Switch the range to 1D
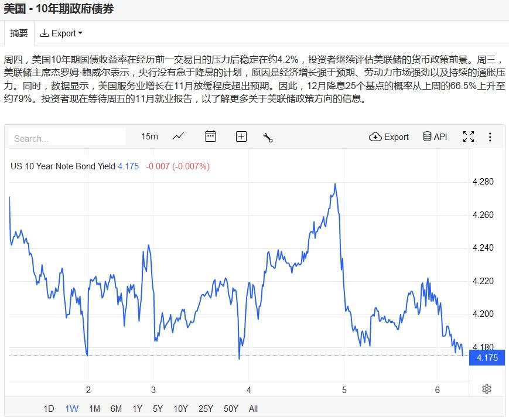Viewport: 509px width, 420px height. pyautogui.click(x=49, y=409)
